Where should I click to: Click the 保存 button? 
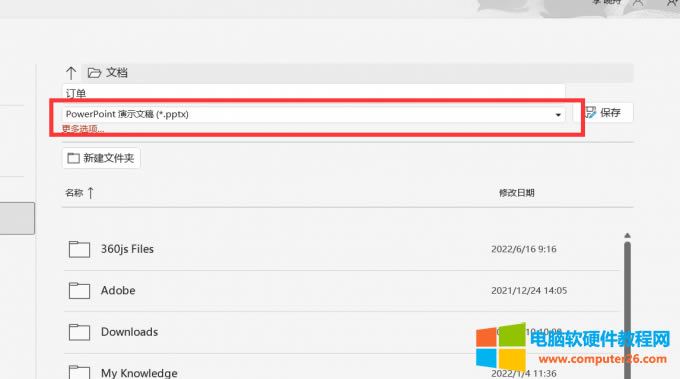(x=603, y=113)
